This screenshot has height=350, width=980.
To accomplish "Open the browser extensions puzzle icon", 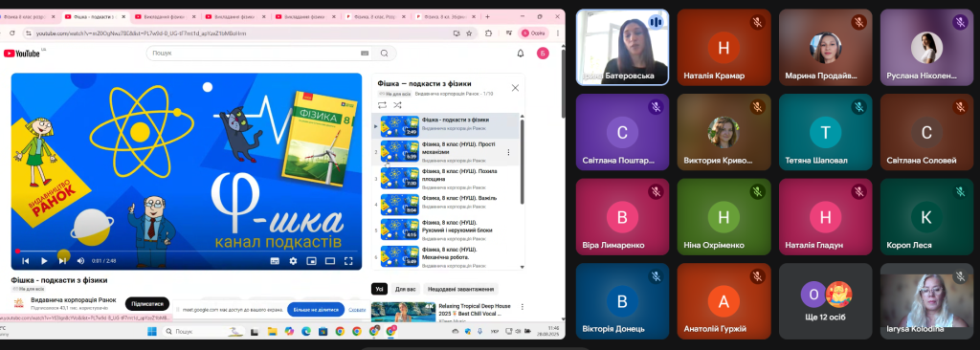I will 488,33.
